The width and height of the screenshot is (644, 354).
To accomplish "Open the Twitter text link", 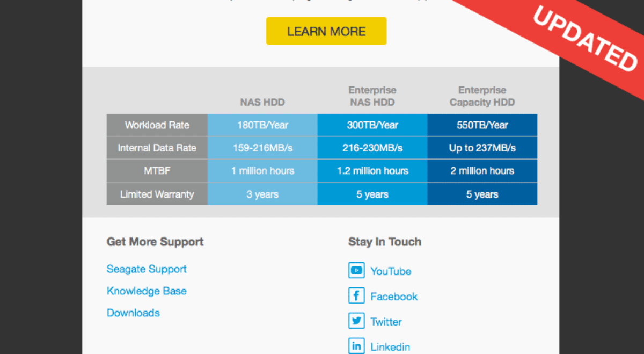I will pyautogui.click(x=386, y=322).
